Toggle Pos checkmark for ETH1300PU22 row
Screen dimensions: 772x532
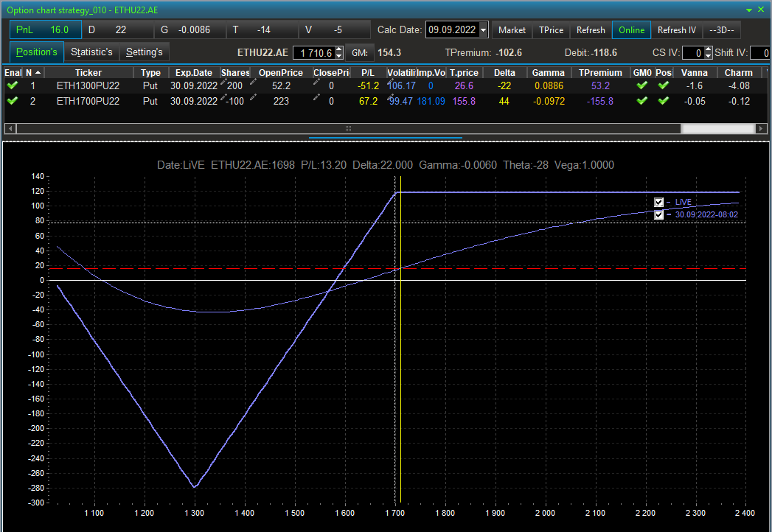point(664,85)
